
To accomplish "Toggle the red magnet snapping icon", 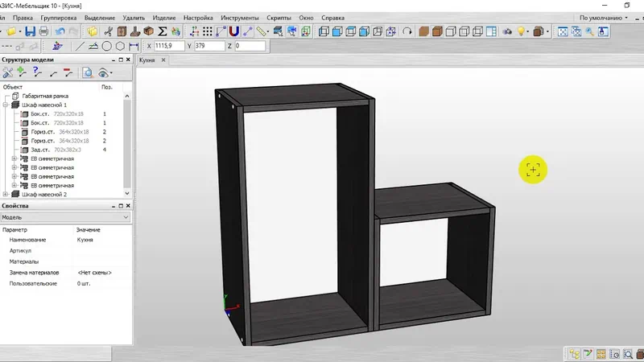I will pos(233,31).
